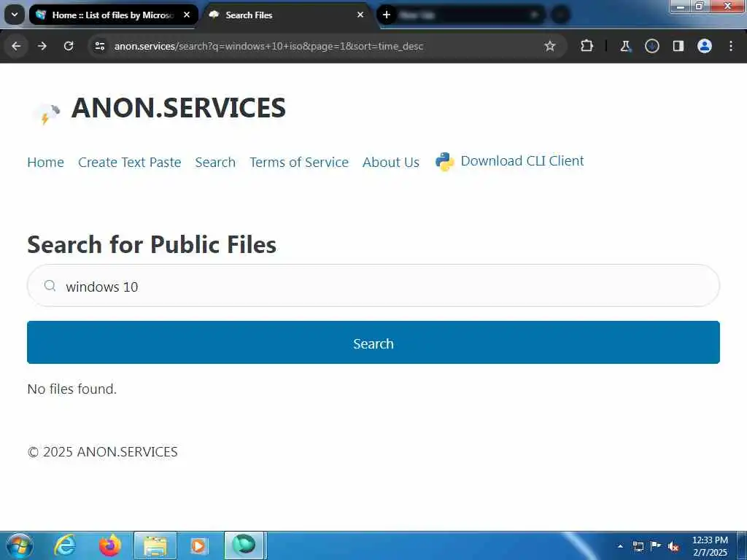Click the 'Search for Public Files' heading
Viewport: 747px width, 560px height.
click(x=152, y=245)
